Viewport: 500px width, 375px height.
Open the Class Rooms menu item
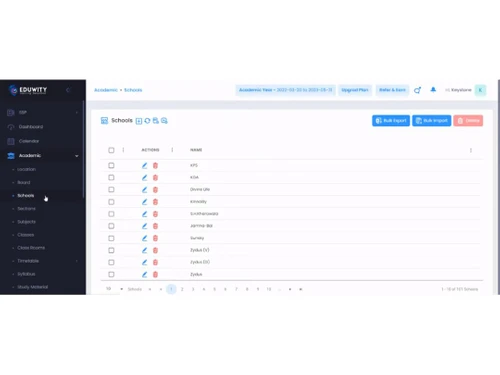click(31, 248)
